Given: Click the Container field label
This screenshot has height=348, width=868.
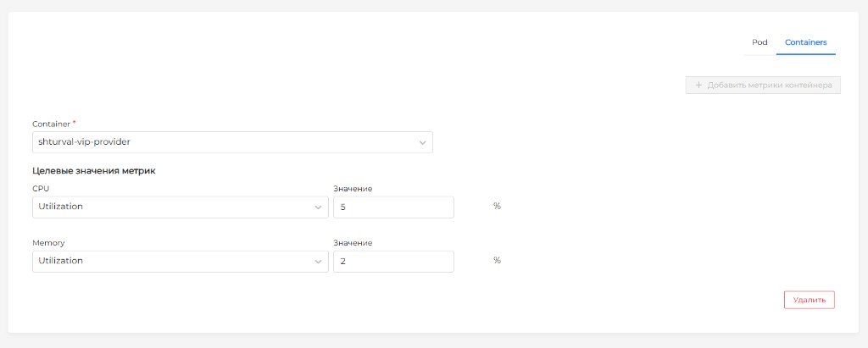Looking at the screenshot, I should [52, 124].
